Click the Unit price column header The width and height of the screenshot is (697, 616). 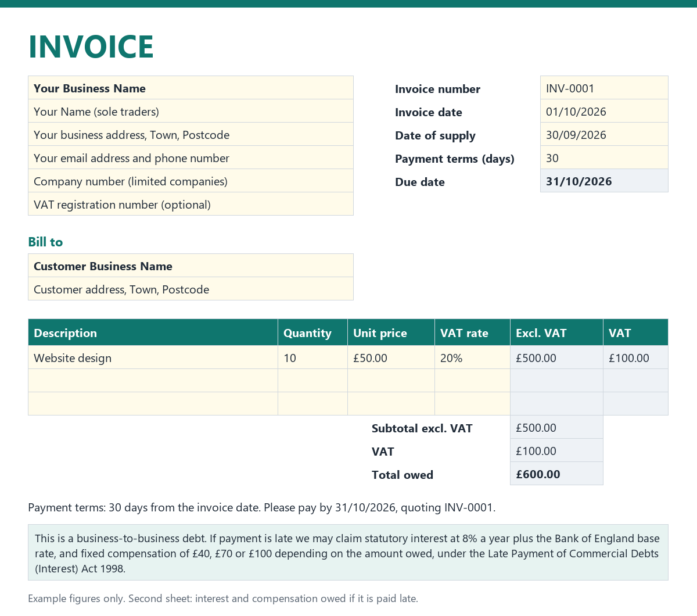click(391, 332)
